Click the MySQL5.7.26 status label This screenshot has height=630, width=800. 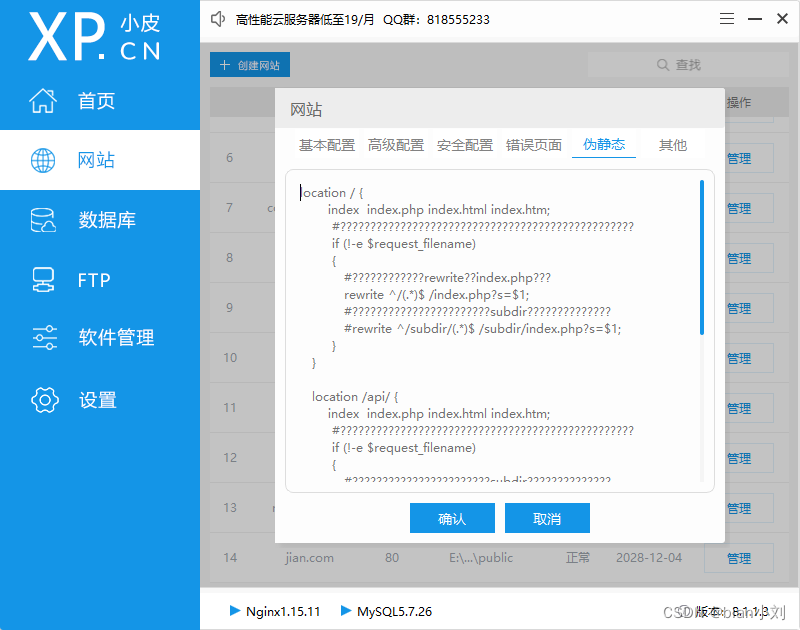[394, 611]
